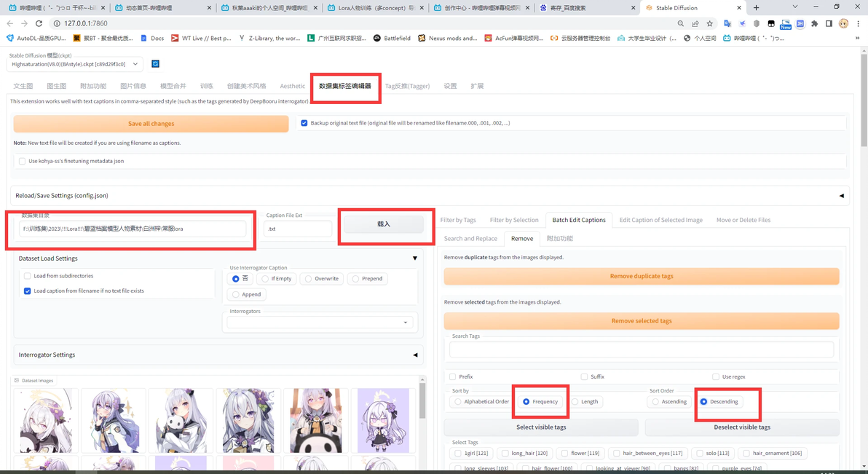Bookmark this page with the star icon

[710, 23]
